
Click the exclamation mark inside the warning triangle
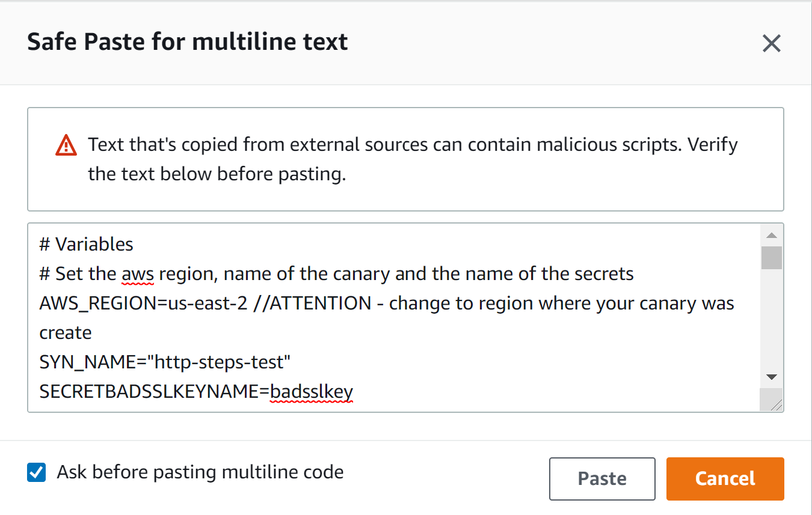point(66,147)
